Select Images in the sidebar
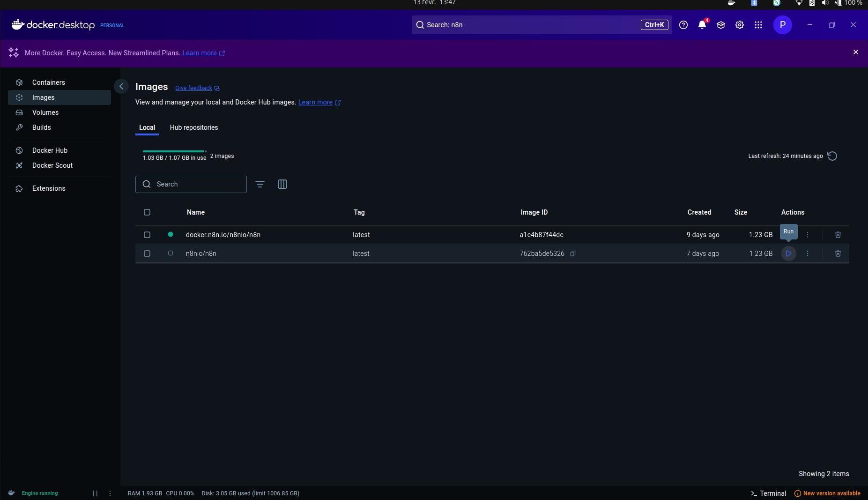 point(59,97)
